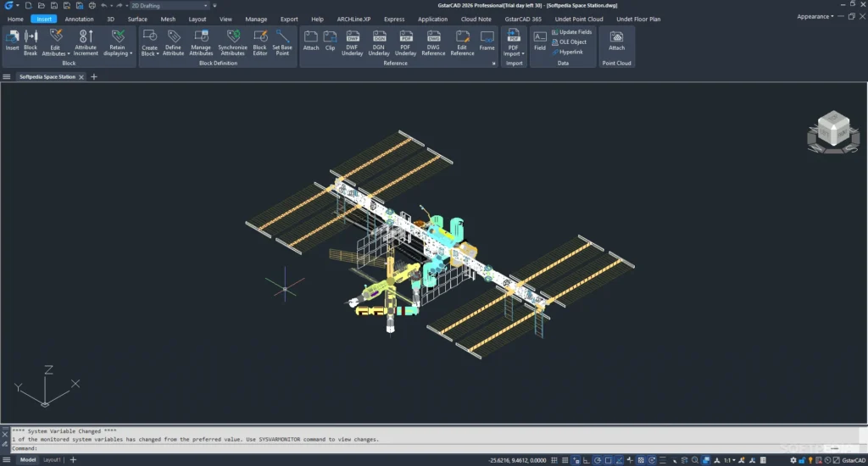Click DWF Underlay icon
Image resolution: width=868 pixels, height=466 pixels.
click(352, 42)
